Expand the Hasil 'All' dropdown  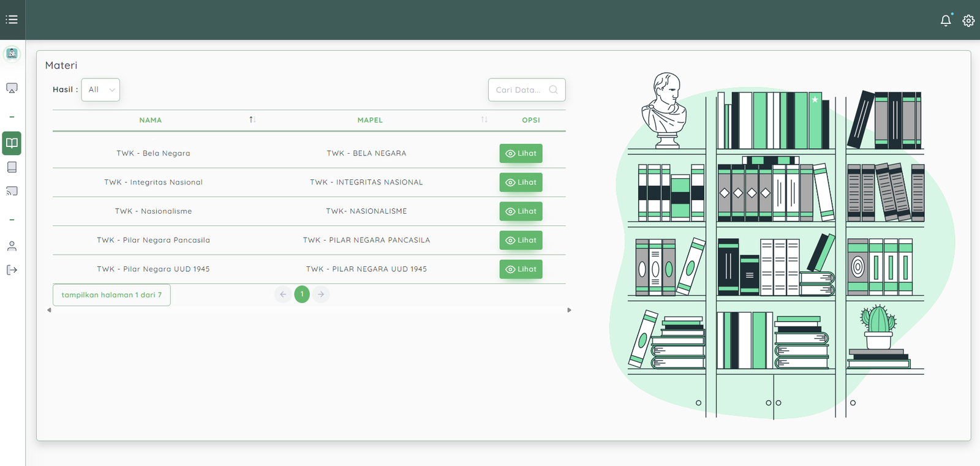coord(100,90)
